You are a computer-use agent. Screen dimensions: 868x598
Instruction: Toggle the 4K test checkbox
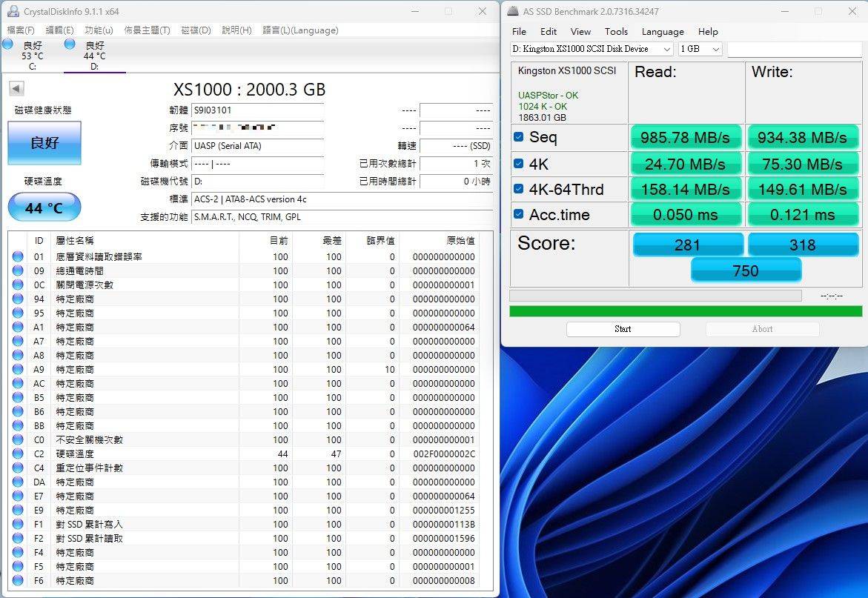(519, 163)
